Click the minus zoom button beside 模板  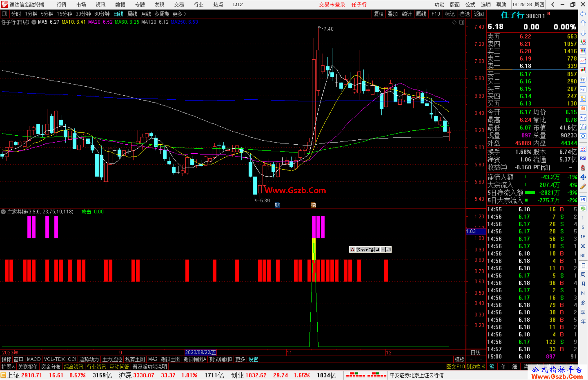[481, 359]
